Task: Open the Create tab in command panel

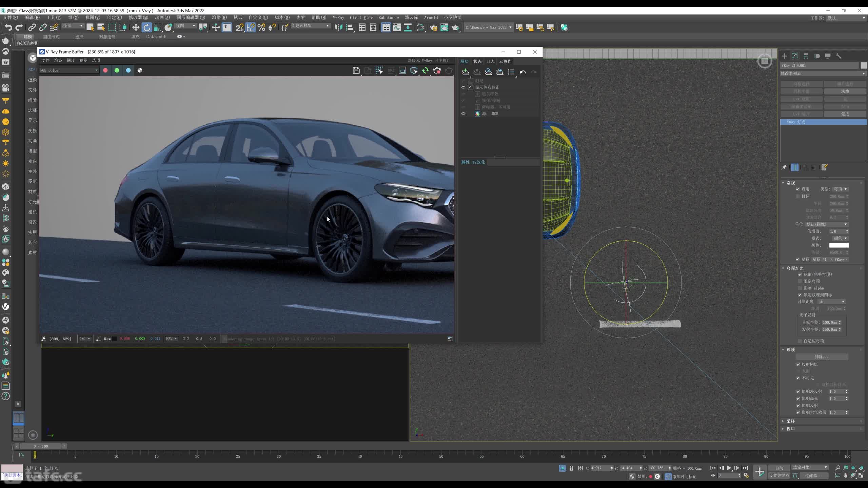Action: [784, 56]
